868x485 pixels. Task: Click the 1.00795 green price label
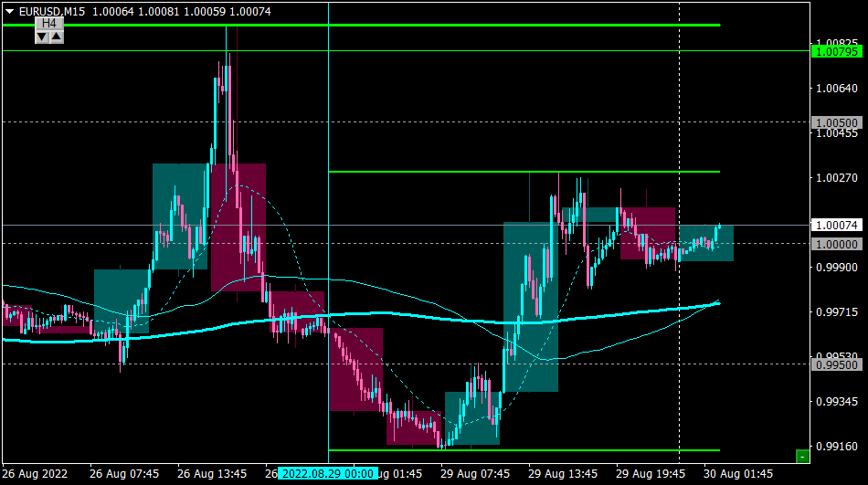[836, 51]
